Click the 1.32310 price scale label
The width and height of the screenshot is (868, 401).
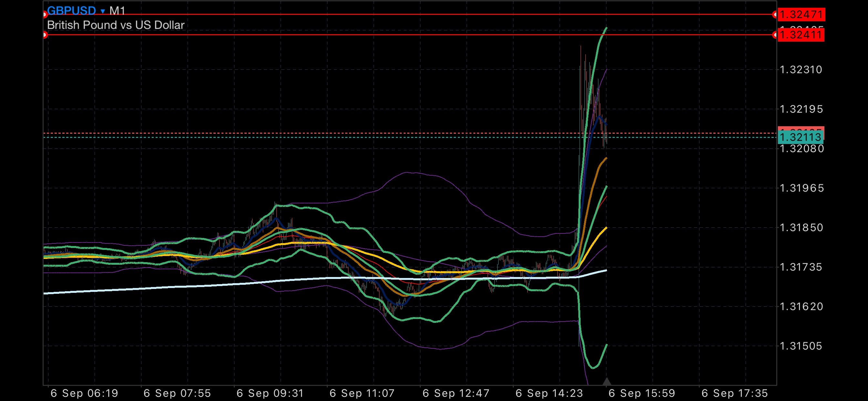pyautogui.click(x=801, y=70)
